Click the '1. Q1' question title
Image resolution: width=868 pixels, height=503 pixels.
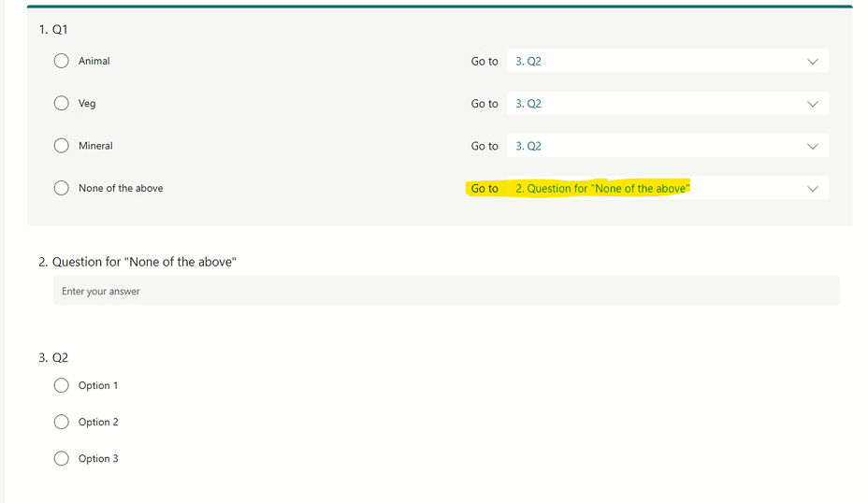[x=53, y=29]
